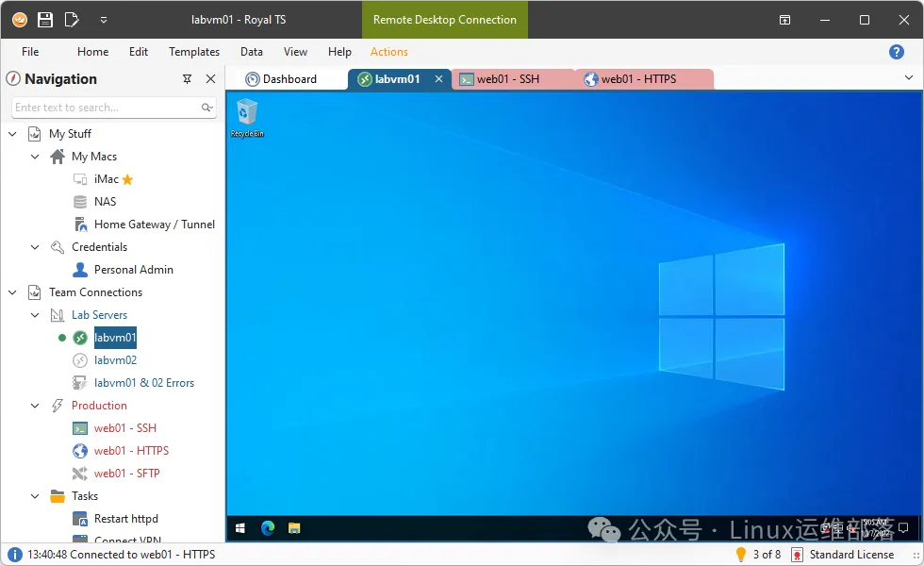Collapse the Lab Servers folder

click(x=35, y=315)
